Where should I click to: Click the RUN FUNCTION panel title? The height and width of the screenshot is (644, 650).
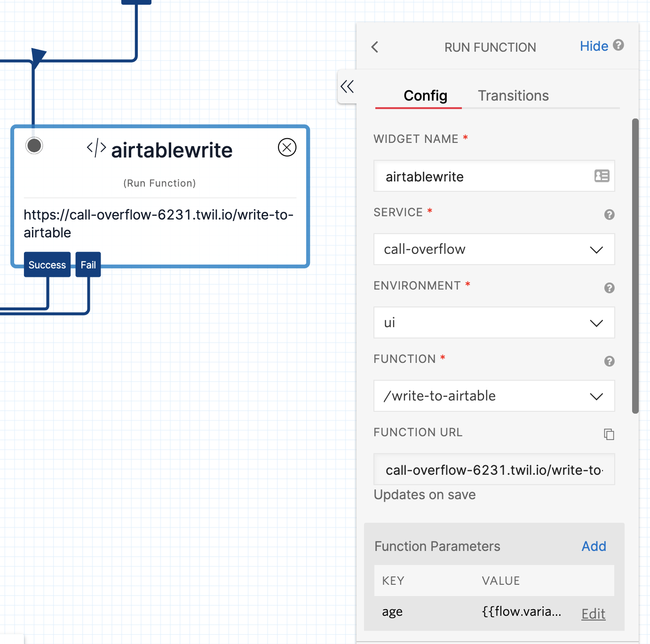[x=490, y=47]
